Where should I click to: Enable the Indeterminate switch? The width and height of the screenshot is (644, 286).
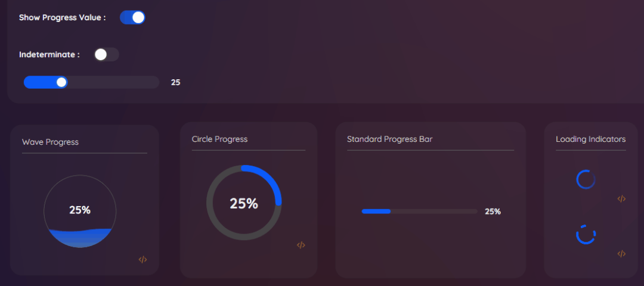106,55
